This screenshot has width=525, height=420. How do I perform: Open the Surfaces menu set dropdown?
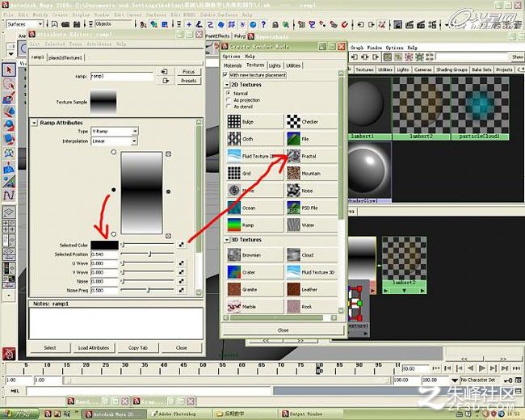pos(25,24)
